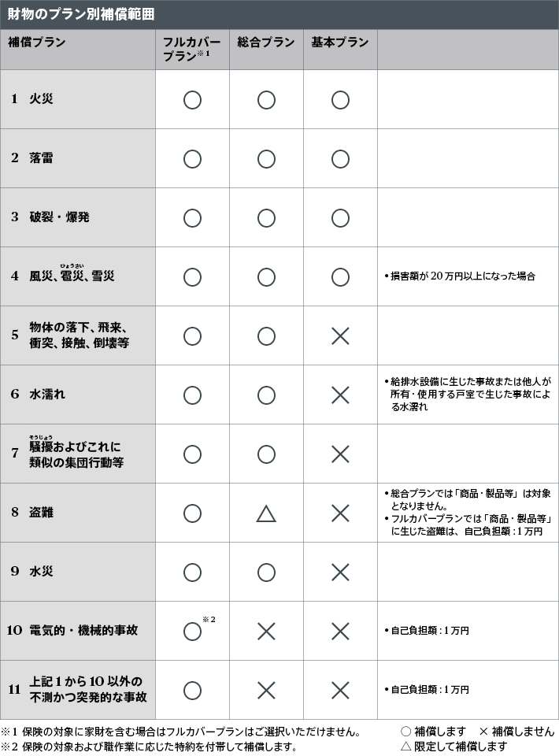Click the 基本プラン circle for 破裂・爆発
This screenshot has width=559, height=756.
tap(340, 218)
